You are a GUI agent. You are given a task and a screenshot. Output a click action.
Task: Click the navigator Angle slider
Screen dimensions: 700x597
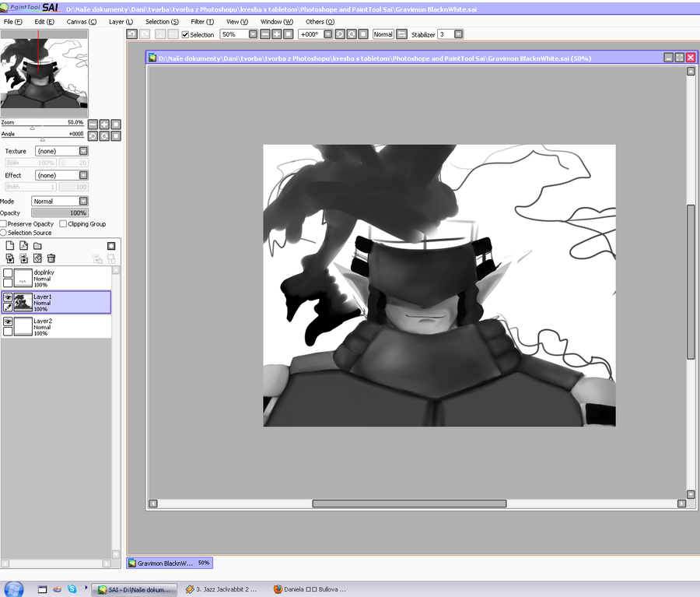pyautogui.click(x=43, y=138)
